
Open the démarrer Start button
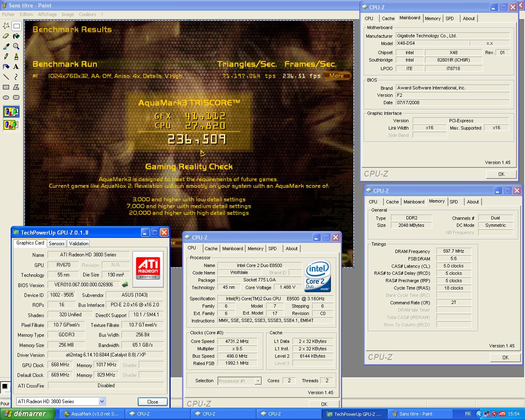tap(27, 414)
